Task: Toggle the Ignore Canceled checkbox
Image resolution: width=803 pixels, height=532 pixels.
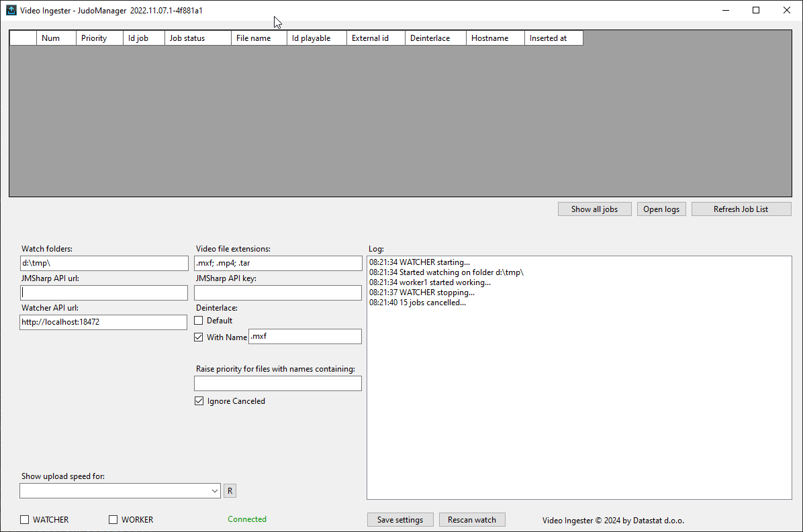Action: (199, 401)
